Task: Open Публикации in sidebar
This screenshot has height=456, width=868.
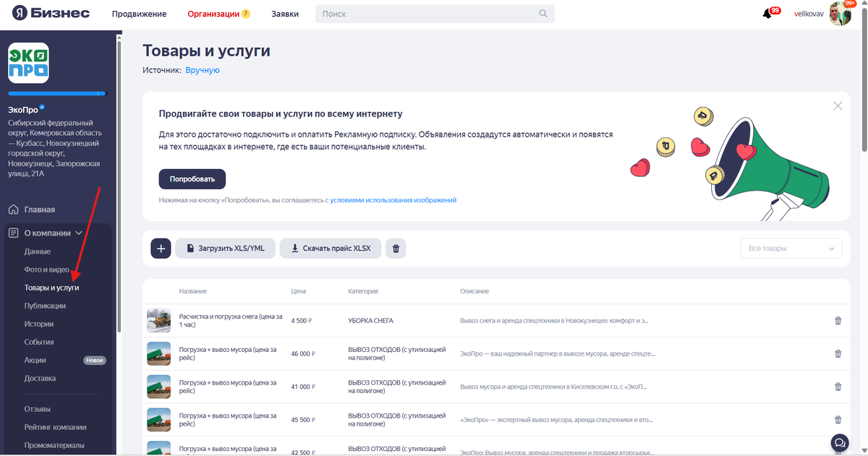Action: pyautogui.click(x=45, y=306)
